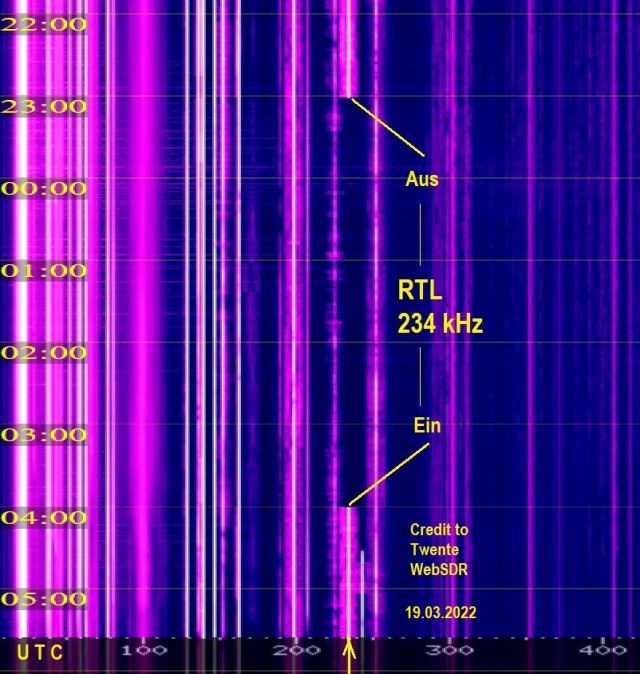The height and width of the screenshot is (674, 640).
Task: Select the 05:00 time marker
Action: (x=44, y=599)
